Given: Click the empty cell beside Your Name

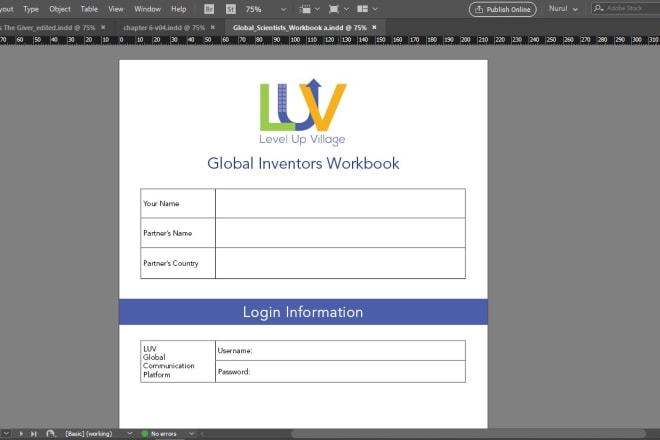Looking at the screenshot, I should (341, 203).
